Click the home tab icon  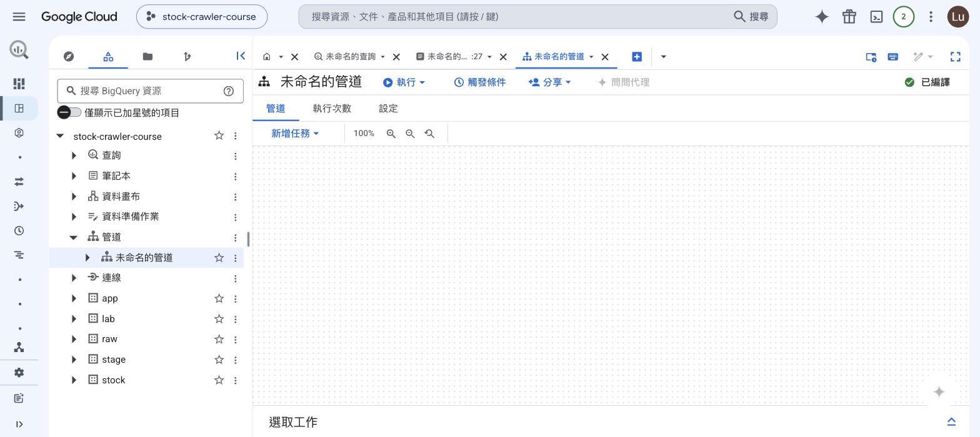pyautogui.click(x=267, y=57)
